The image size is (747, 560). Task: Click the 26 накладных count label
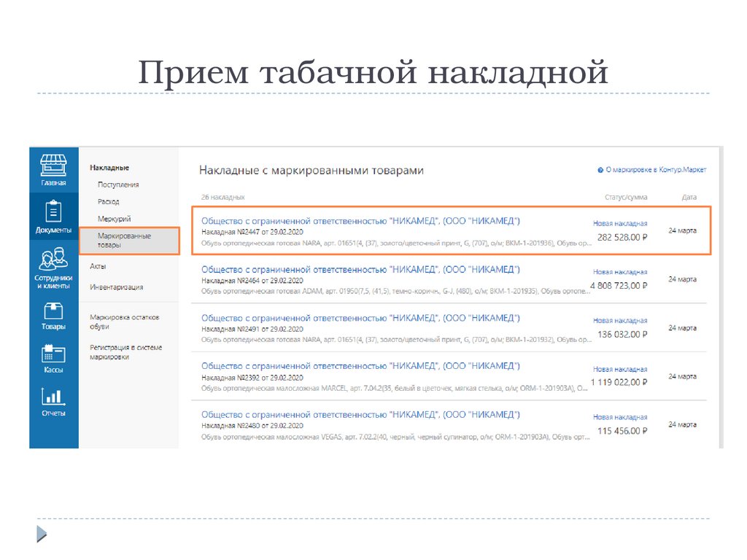(222, 197)
